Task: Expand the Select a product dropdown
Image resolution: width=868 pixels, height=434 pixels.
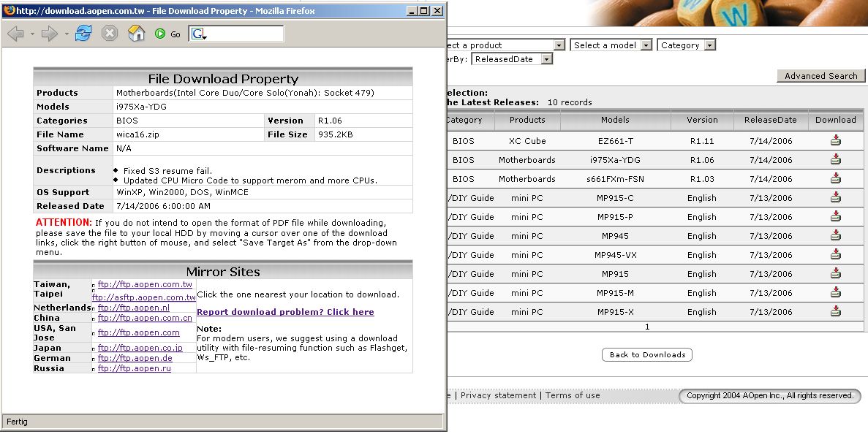Action: 559,45
